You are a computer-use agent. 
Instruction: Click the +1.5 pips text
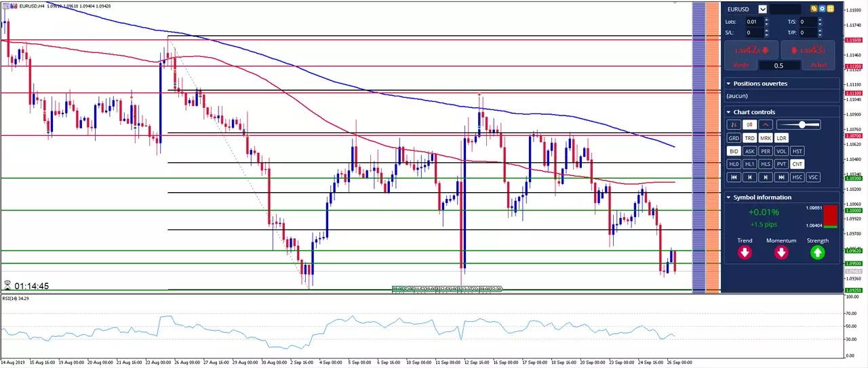764,224
